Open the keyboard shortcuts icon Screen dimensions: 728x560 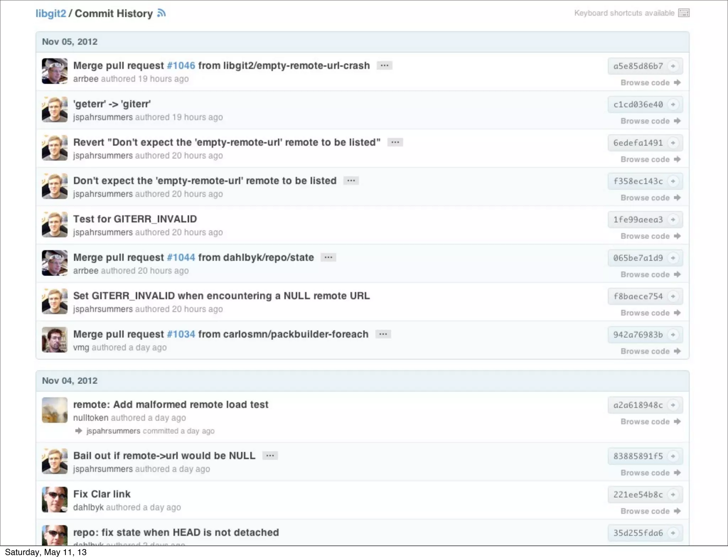pyautogui.click(x=684, y=13)
